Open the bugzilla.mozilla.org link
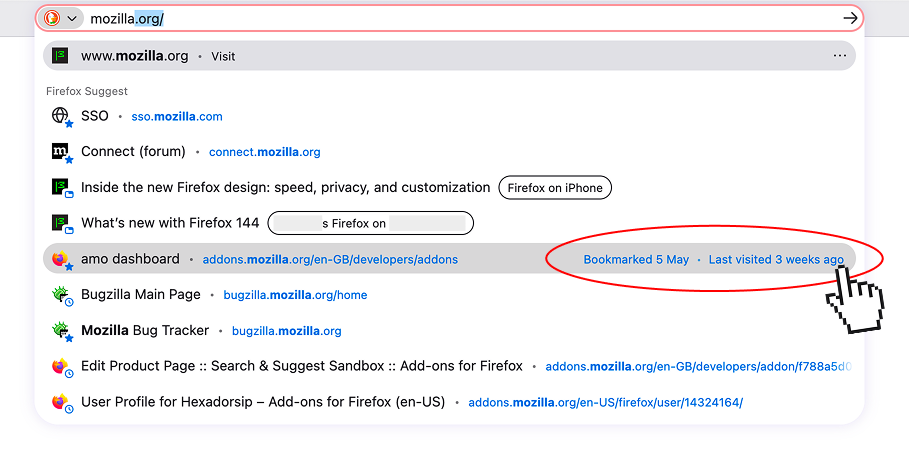Viewport: 909px width, 462px height. click(286, 331)
